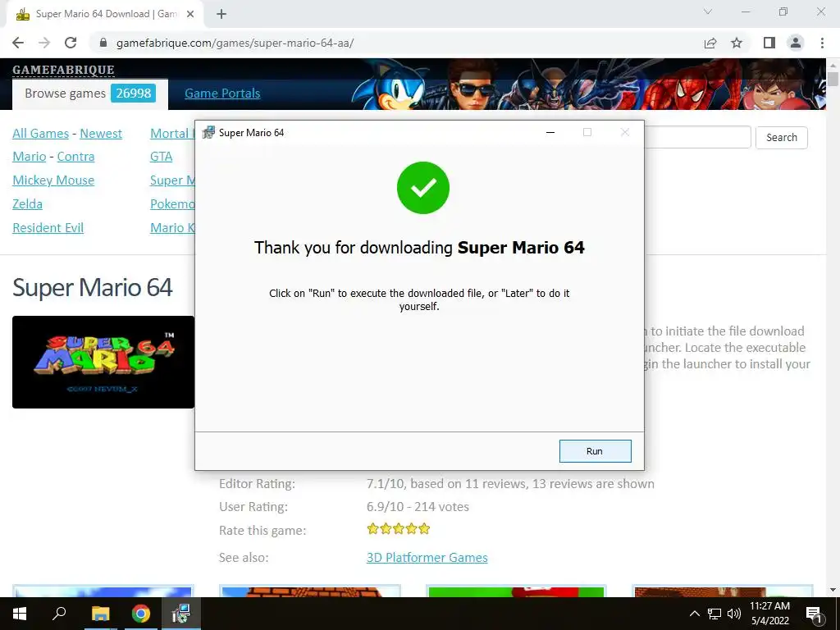Open the Resident Evil category link

(x=48, y=228)
